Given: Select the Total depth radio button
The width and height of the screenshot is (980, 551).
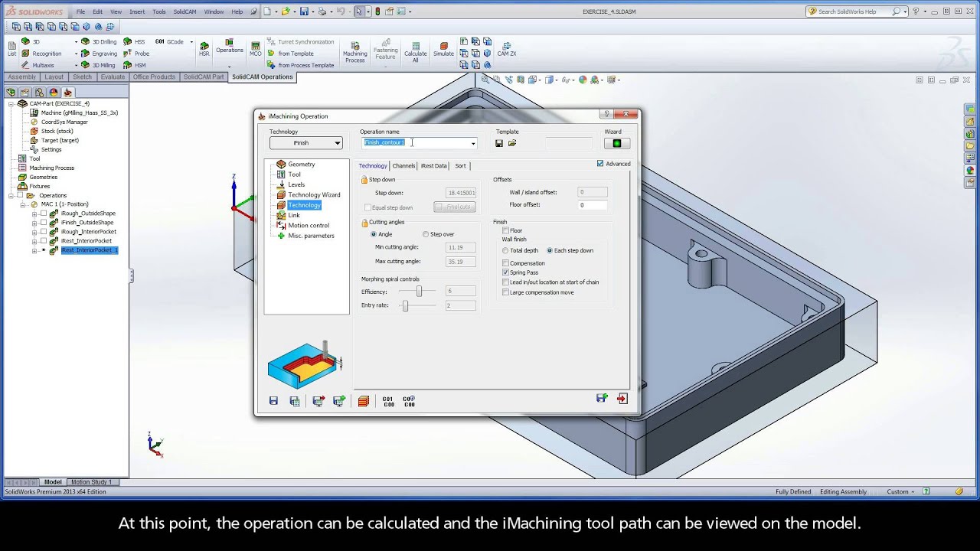Looking at the screenshot, I should (505, 250).
